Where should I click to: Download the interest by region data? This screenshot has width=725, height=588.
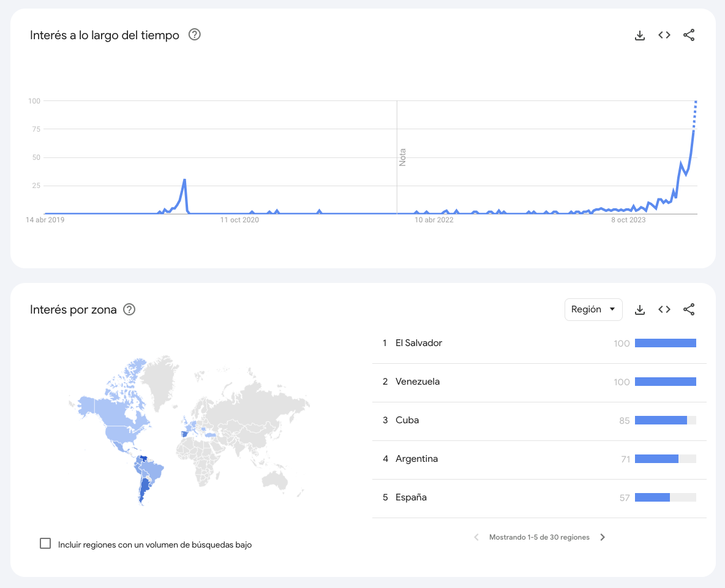640,310
